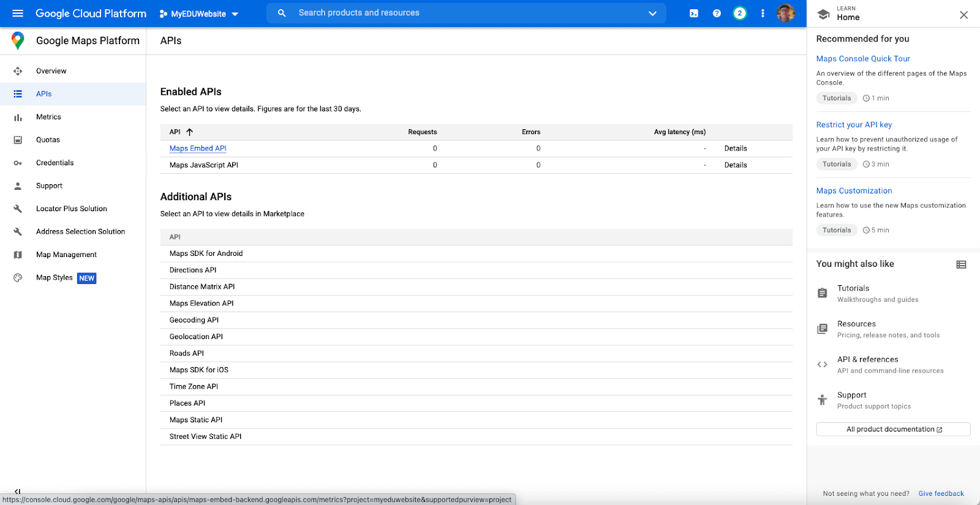
Task: Click the Tutorials clipboard icon
Action: (823, 293)
